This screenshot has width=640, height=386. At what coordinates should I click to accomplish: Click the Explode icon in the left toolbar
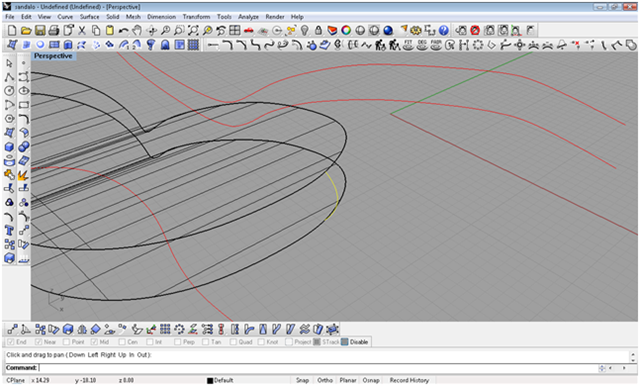(x=24, y=175)
